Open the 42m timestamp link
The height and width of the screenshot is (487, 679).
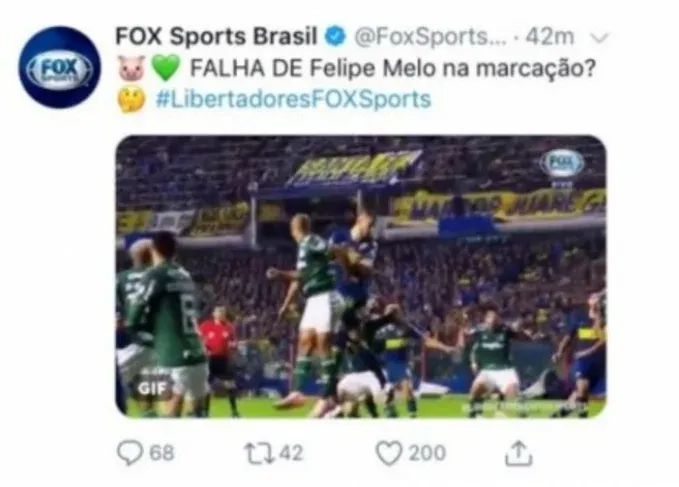[x=550, y=37]
